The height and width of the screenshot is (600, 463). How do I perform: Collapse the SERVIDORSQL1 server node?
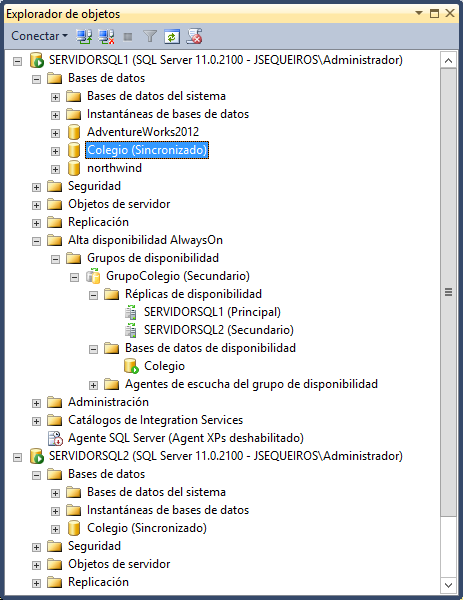[18, 61]
